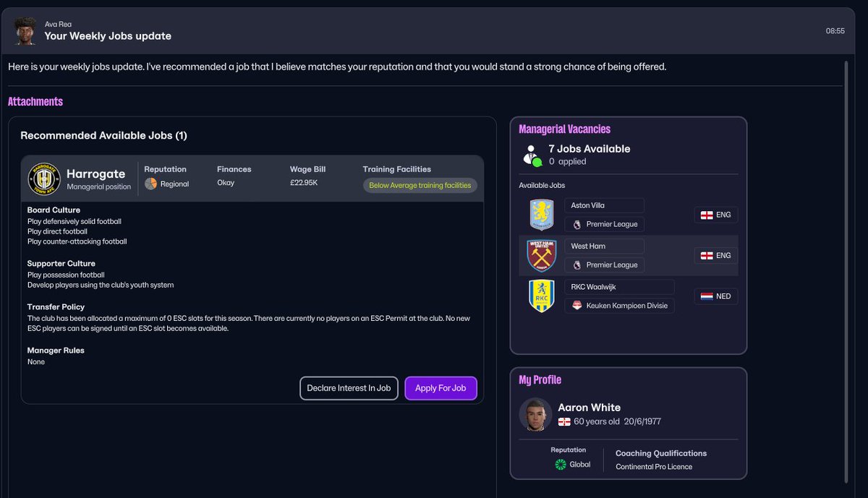
Task: Open the Premier League competition under Aston Villa
Action: (604, 224)
